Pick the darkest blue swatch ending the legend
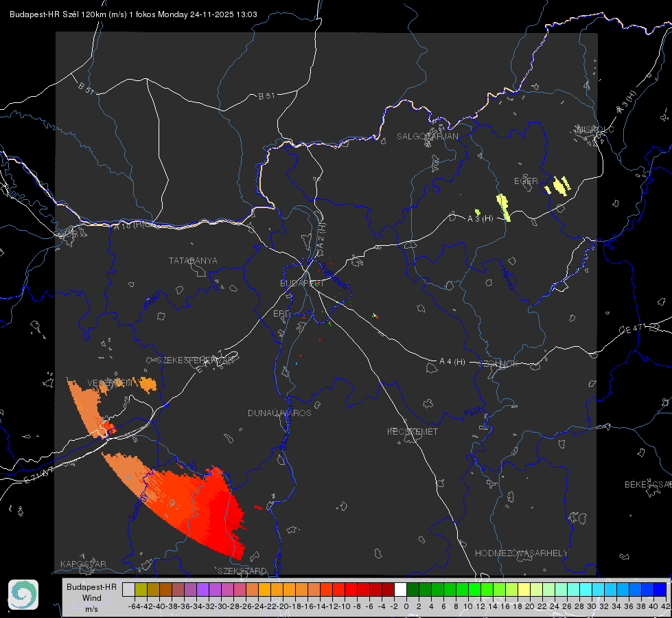This screenshot has width=672, height=618. tap(660, 589)
